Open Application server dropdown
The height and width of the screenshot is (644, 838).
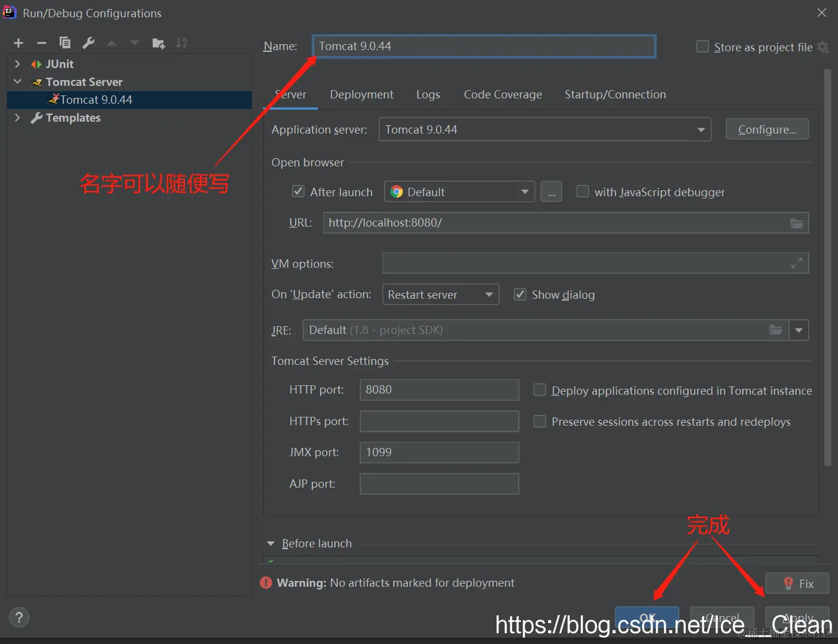(545, 129)
